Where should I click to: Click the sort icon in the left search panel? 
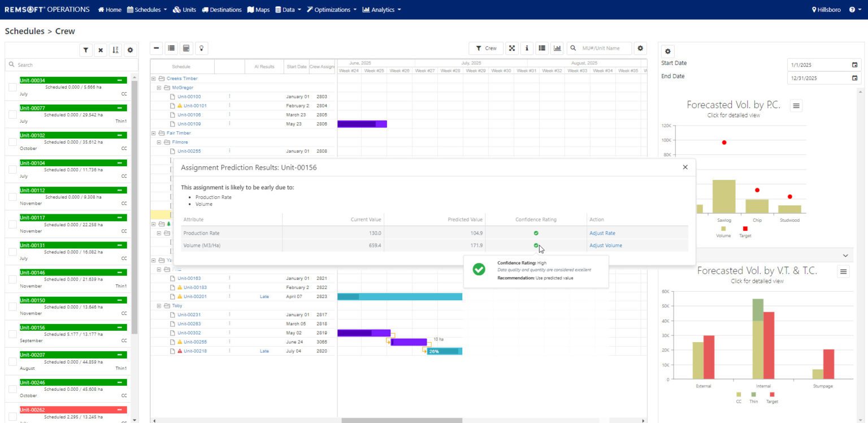115,50
